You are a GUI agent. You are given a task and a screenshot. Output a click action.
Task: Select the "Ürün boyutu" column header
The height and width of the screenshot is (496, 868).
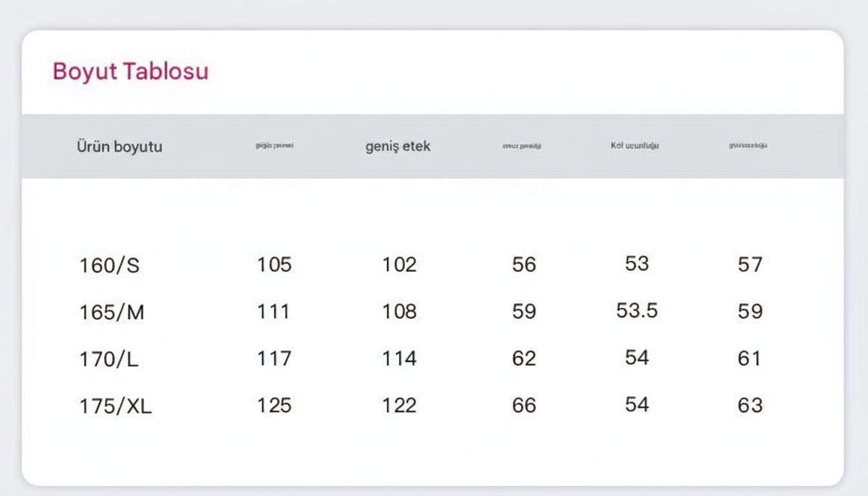point(119,147)
